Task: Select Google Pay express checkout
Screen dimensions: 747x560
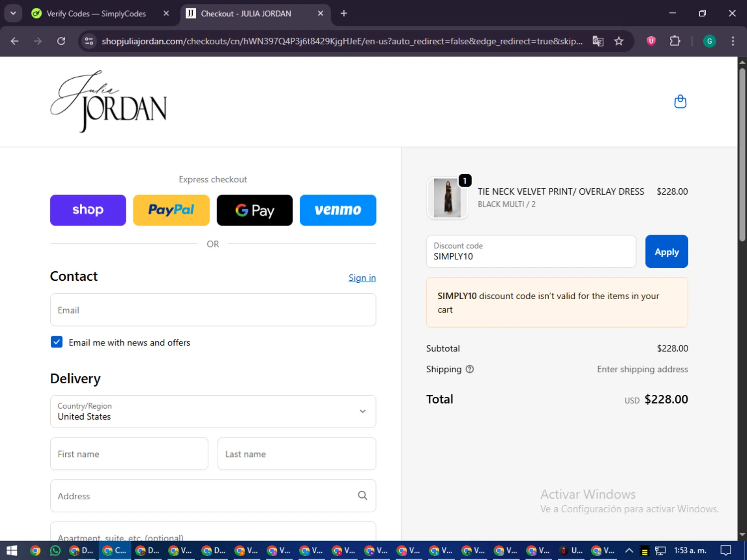Action: [254, 210]
